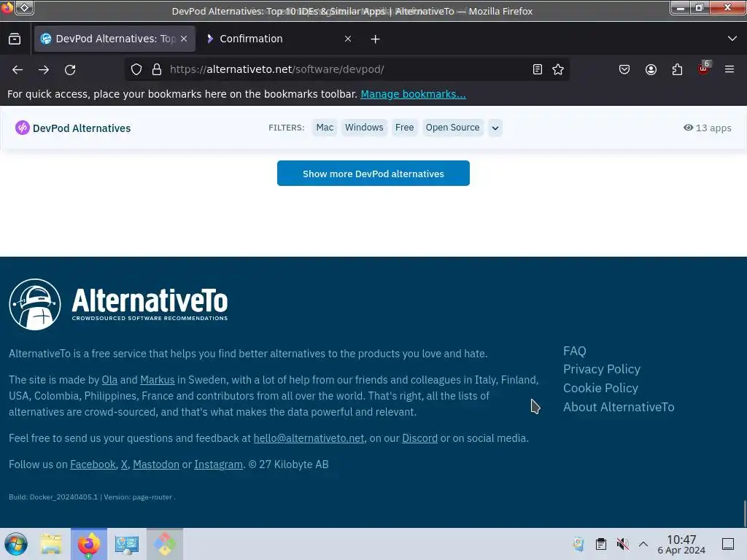Viewport: 747px width, 560px height.
Task: Open the file manager from the taskbar
Action: (51, 544)
